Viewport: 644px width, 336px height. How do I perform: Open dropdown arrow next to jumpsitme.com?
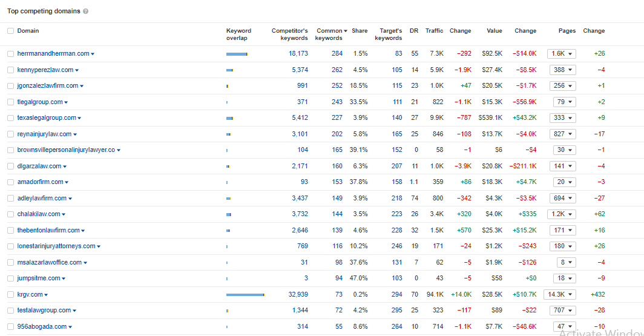pos(64,278)
